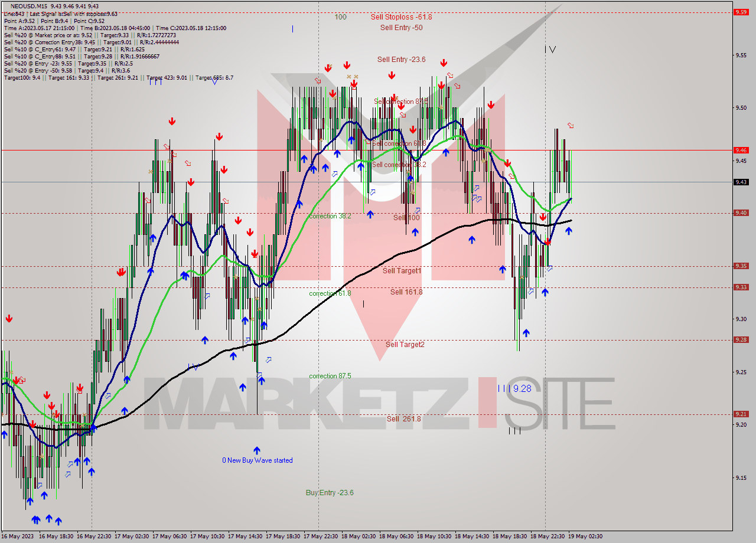Click the red 9.28 price tag
Viewport: 756px width, 543px height.
(x=741, y=340)
